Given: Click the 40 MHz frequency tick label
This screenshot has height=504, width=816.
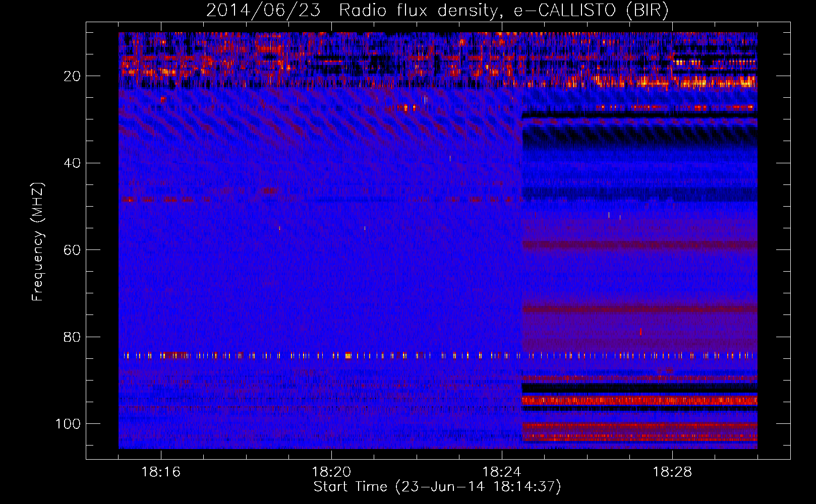Looking at the screenshot, I should click(72, 163).
